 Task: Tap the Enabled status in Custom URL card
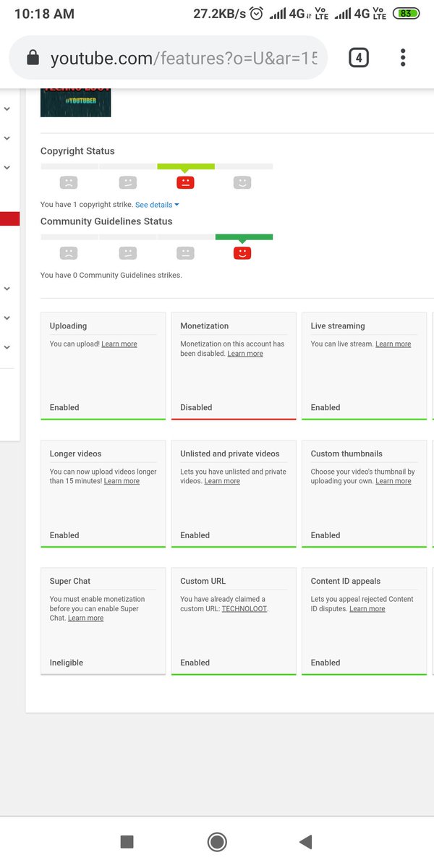[195, 663]
